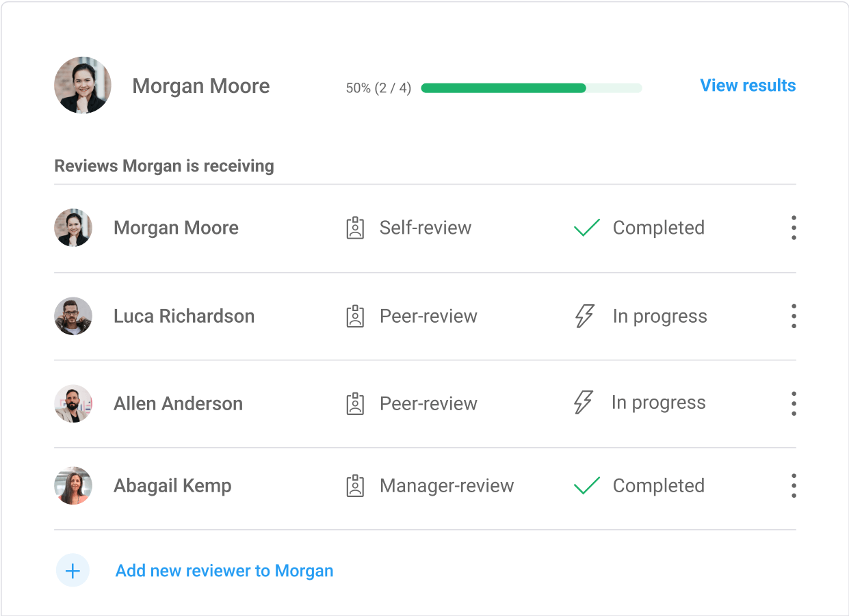The height and width of the screenshot is (616, 849).
Task: Click lightning bolt icon in Luca Richardson row
Action: tap(584, 316)
